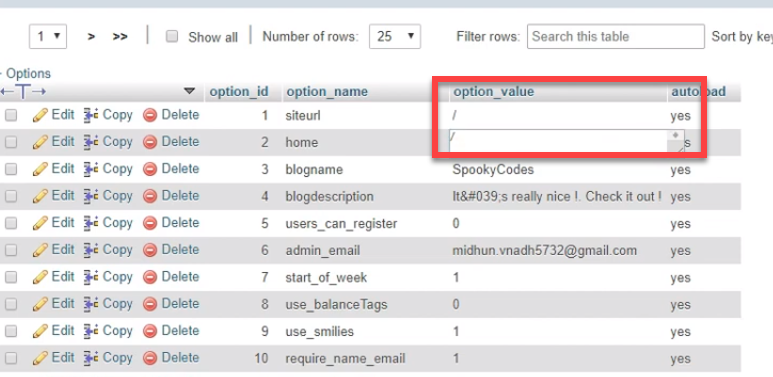Go to next page with > button
This screenshot has width=773, height=377.
[91, 36]
